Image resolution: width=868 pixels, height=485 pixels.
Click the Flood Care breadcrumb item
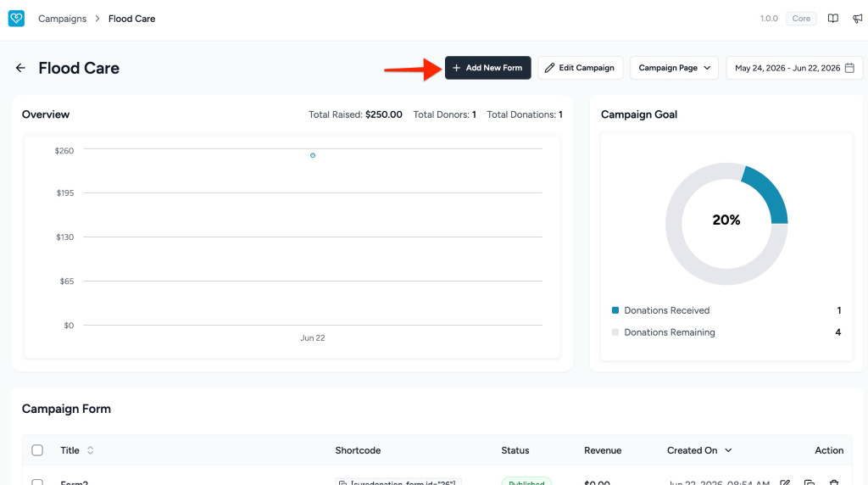pyautogui.click(x=131, y=19)
